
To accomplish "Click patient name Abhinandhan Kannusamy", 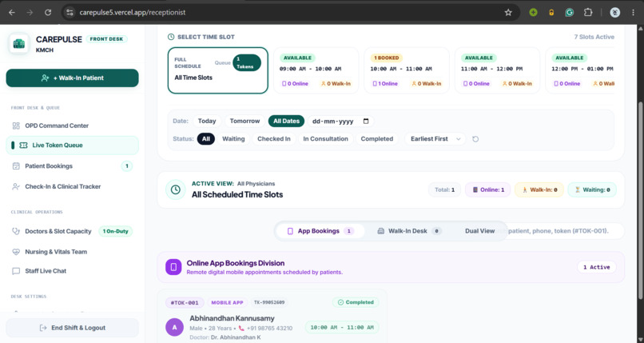I will coord(232,318).
